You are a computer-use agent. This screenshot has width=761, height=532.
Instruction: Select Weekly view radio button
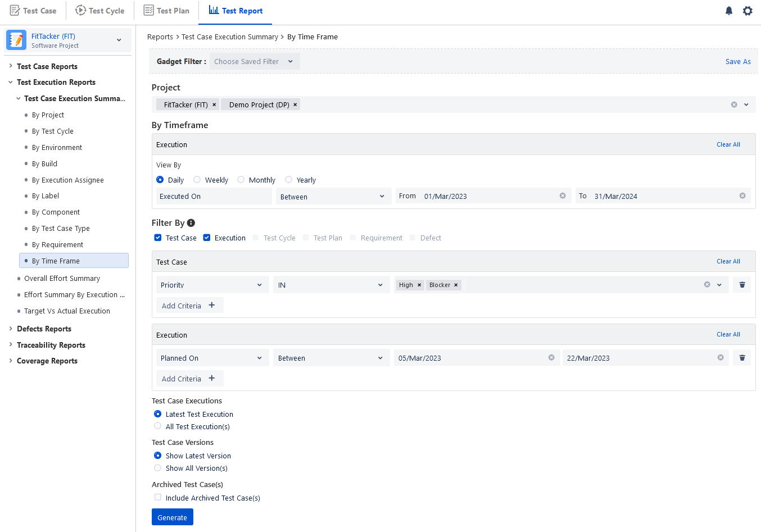click(197, 180)
